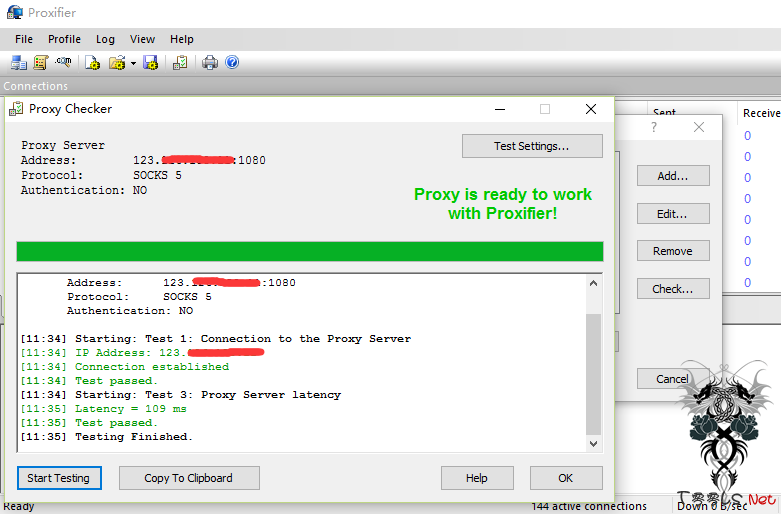Open Proxy Servers toolbar icon
The width and height of the screenshot is (781, 514).
point(18,63)
